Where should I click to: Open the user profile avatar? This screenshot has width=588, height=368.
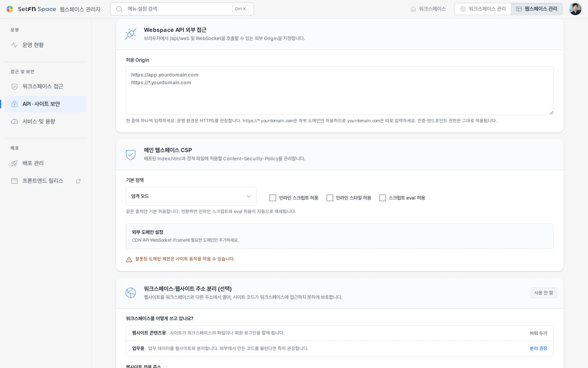(x=575, y=9)
